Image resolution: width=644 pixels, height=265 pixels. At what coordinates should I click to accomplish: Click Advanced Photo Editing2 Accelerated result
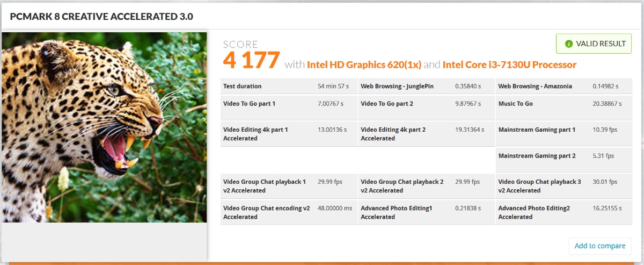(x=563, y=212)
